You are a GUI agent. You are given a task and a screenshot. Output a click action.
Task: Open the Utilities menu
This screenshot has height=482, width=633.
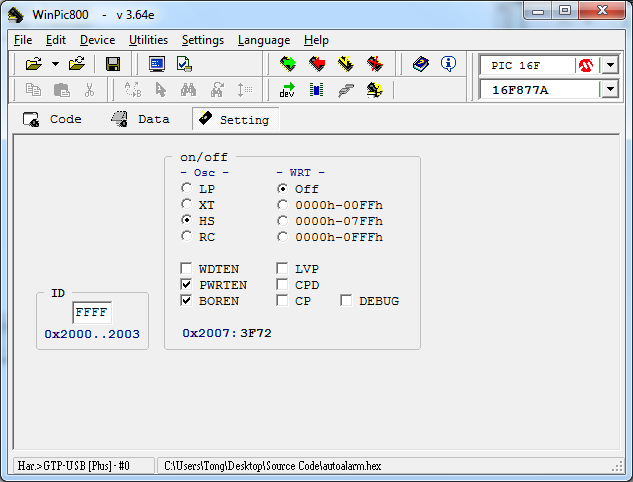149,40
